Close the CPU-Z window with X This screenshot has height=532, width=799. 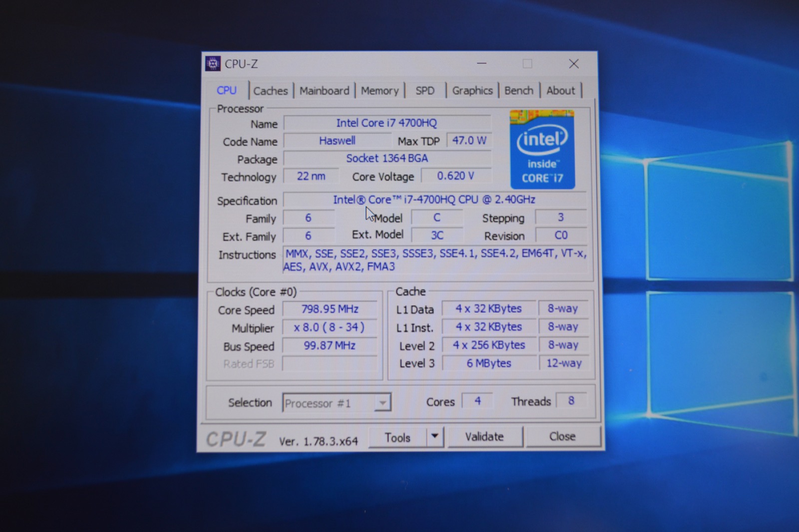point(574,63)
